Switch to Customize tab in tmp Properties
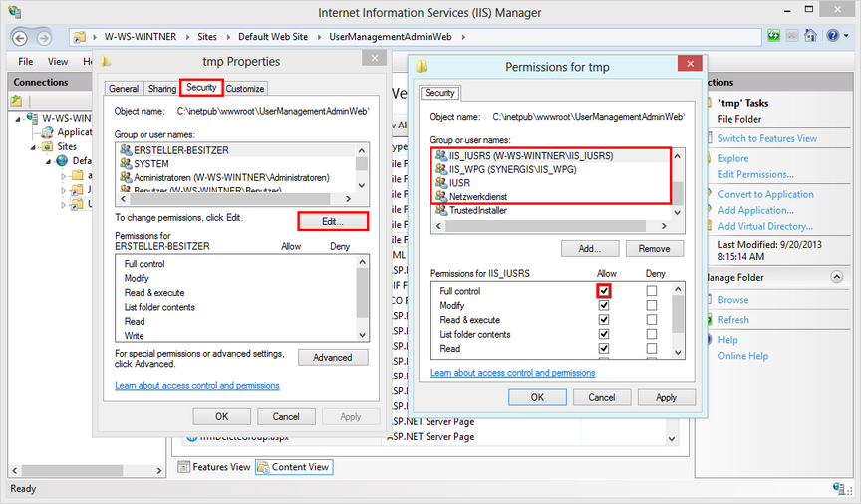The width and height of the screenshot is (861, 504). point(245,89)
